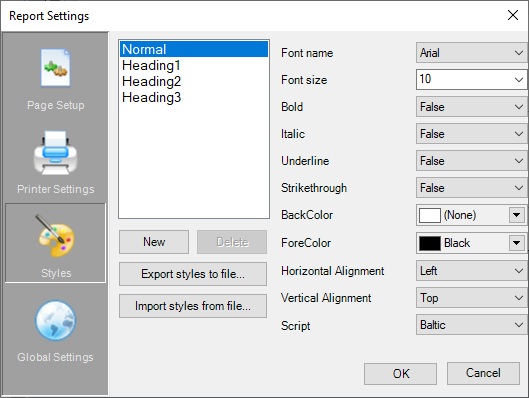This screenshot has width=529, height=398.
Task: Confirm with the OK button
Action: pyautogui.click(x=400, y=374)
